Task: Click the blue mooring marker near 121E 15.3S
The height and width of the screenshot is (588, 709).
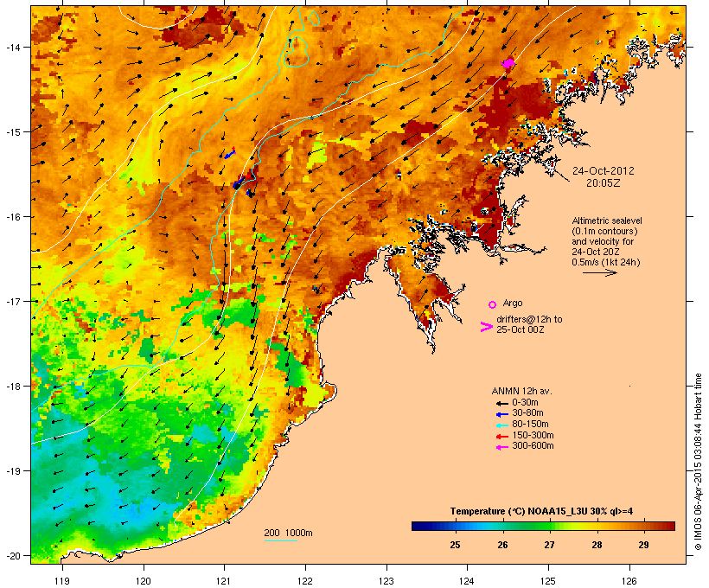Action: click(230, 154)
